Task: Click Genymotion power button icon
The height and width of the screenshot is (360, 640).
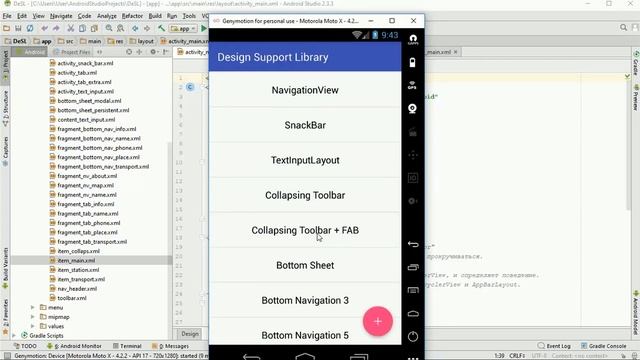Action: [x=413, y=337]
